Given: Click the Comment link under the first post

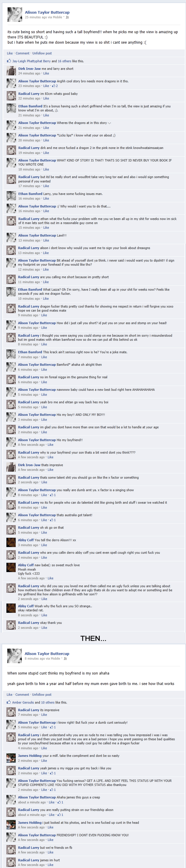Looking at the screenshot, I should pos(23,53).
